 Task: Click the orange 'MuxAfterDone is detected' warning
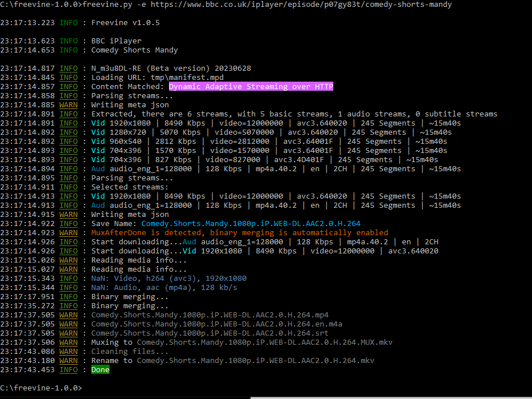240,233
